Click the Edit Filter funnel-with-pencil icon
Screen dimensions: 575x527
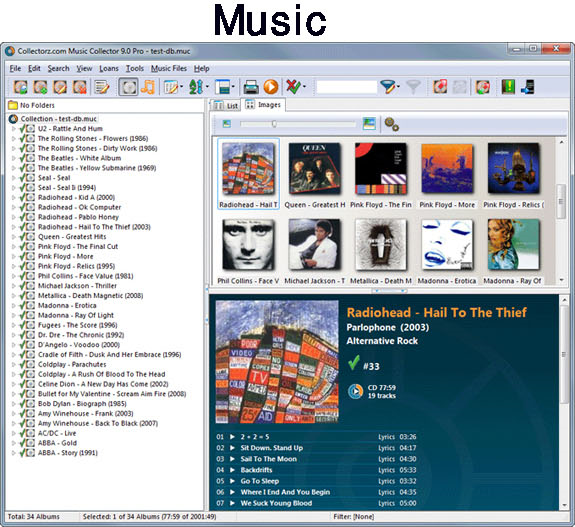point(387,87)
